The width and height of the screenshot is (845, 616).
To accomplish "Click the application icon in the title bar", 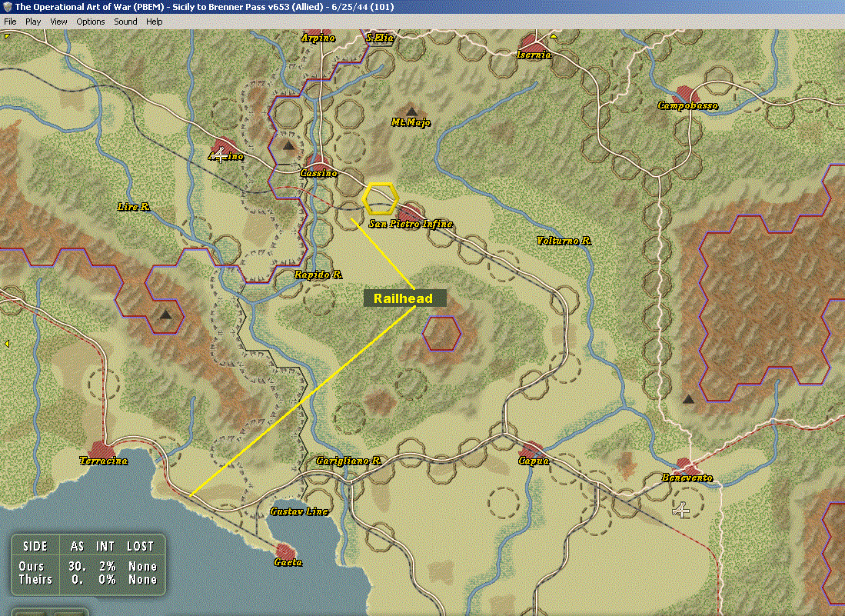I will coord(7,7).
